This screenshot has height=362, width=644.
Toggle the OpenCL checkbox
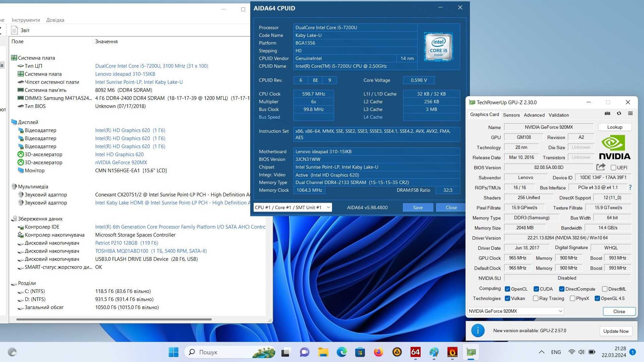(x=507, y=289)
